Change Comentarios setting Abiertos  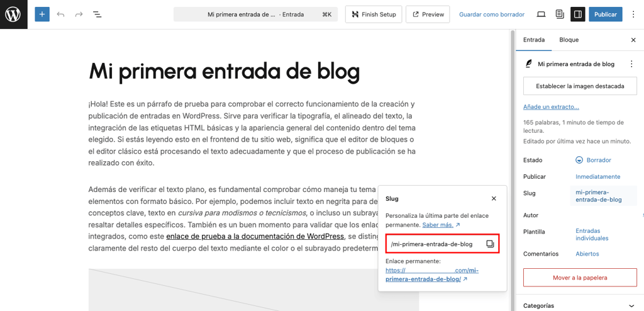click(587, 254)
